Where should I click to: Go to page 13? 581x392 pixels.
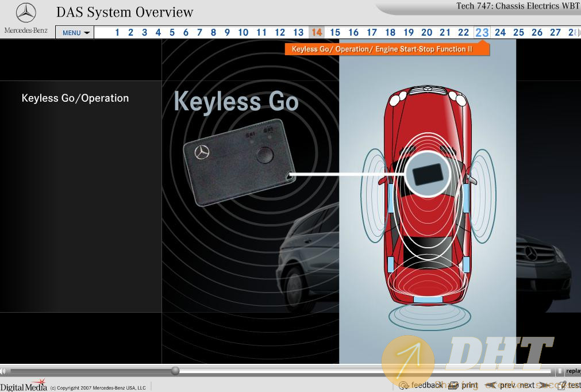[x=298, y=33]
